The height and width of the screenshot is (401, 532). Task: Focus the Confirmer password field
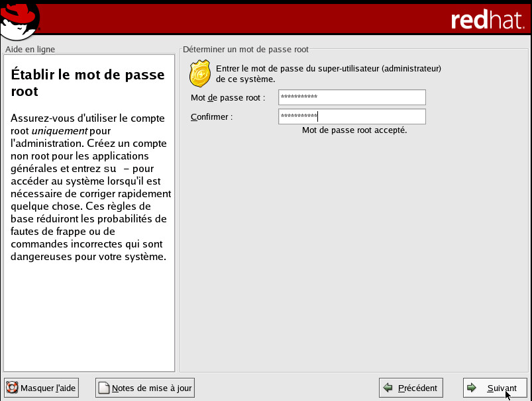coord(352,116)
